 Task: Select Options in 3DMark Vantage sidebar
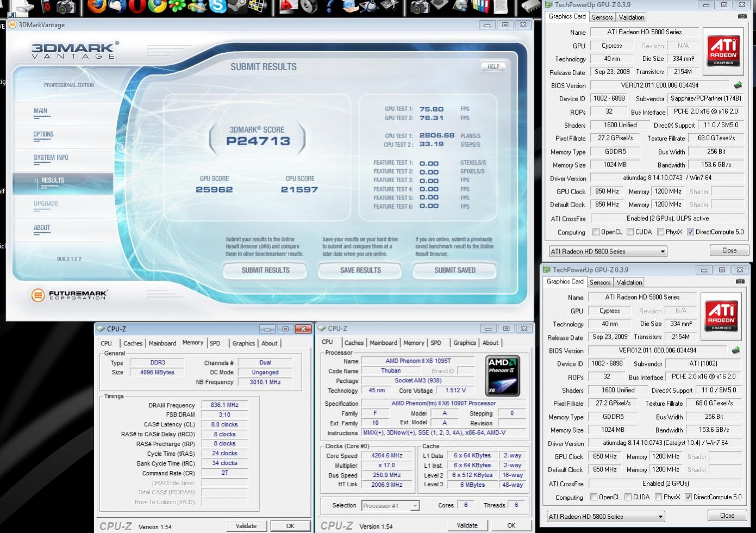pos(43,134)
